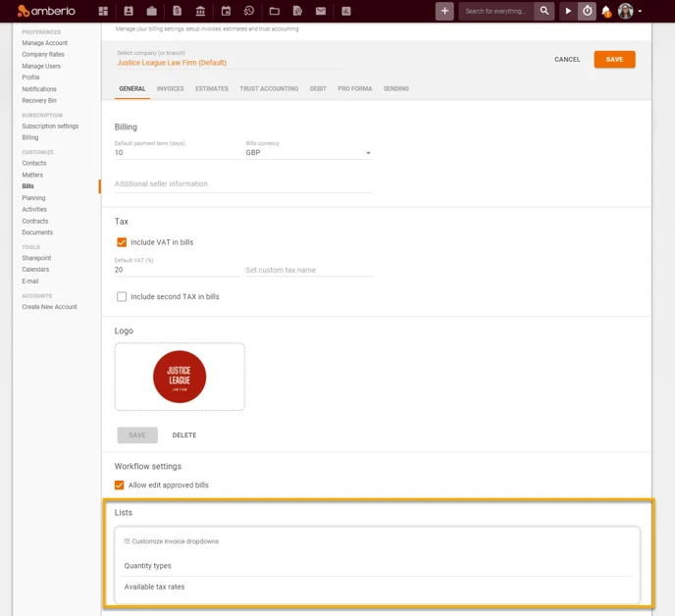Open the stopwatch timer icon
Viewport: 675px width, 616px height.
coord(587,11)
